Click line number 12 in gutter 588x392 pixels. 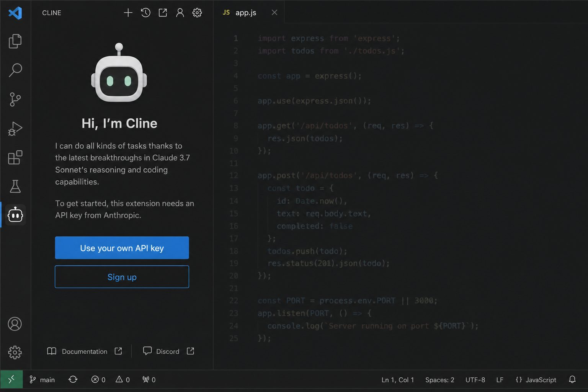click(234, 175)
